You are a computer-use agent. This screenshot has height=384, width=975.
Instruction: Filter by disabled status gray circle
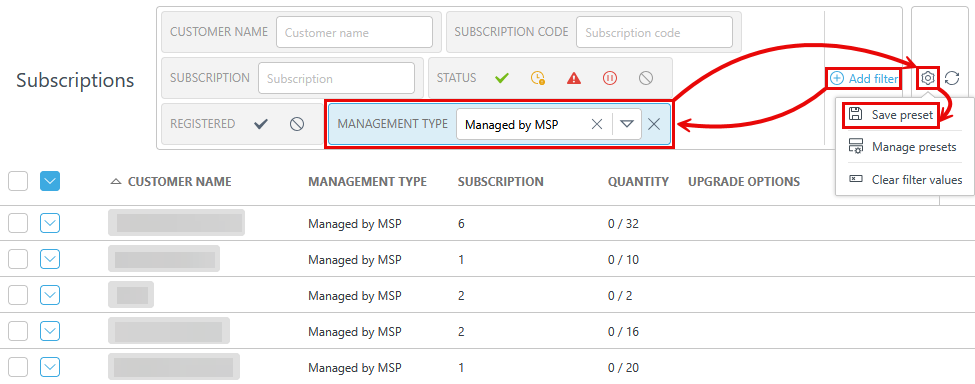(x=646, y=78)
